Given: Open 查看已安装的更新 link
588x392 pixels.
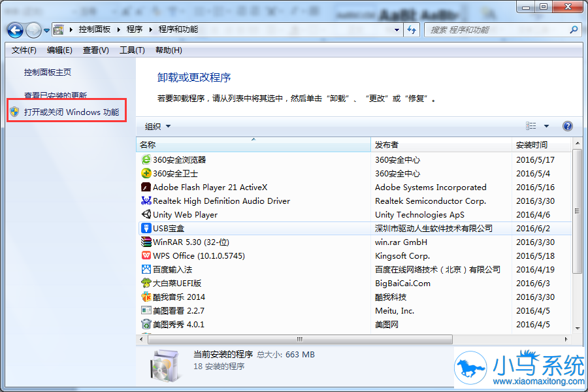Looking at the screenshot, I should (x=56, y=95).
